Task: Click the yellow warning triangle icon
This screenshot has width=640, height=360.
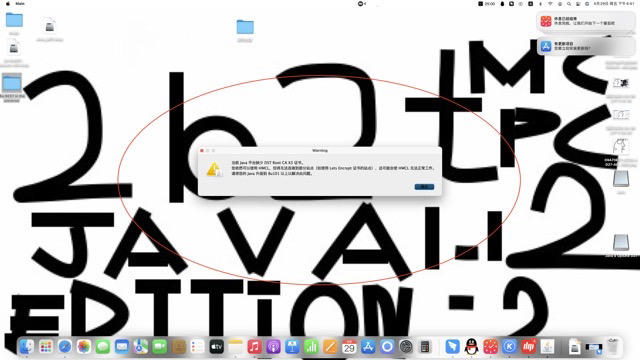Action: point(214,169)
